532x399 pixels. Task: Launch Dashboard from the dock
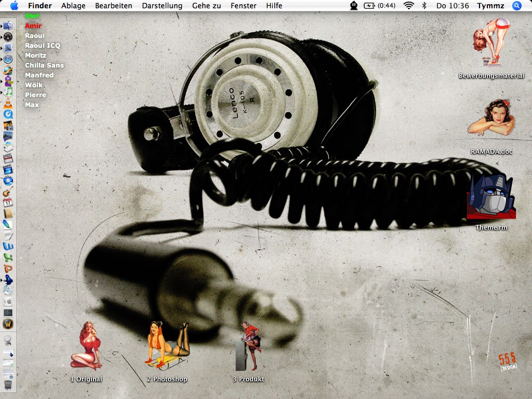coord(8,37)
